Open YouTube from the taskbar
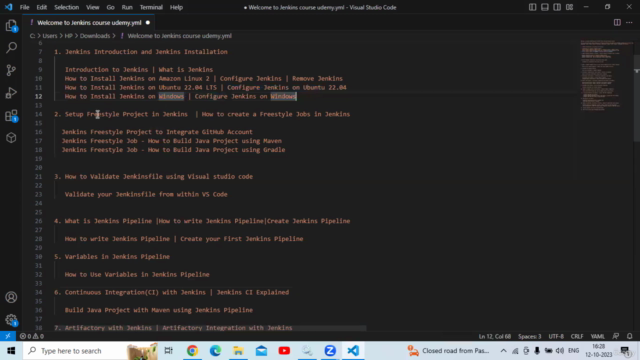Screen dimensions: 640x360 tap(284, 351)
